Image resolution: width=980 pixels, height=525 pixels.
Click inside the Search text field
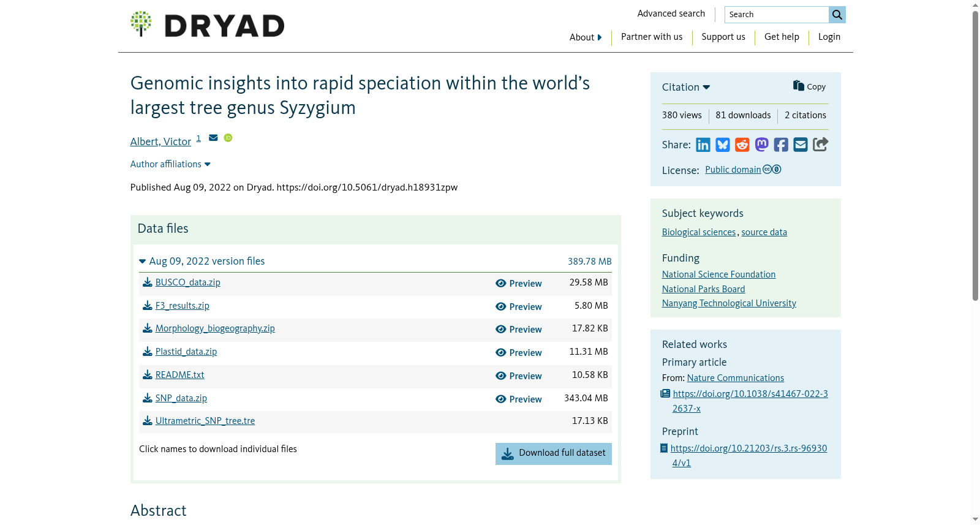[777, 15]
